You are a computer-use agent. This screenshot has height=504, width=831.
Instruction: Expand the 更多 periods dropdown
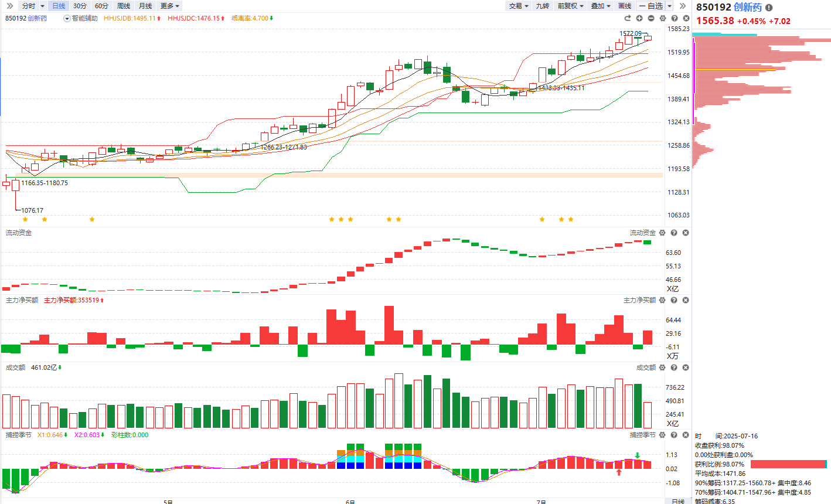coord(171,6)
